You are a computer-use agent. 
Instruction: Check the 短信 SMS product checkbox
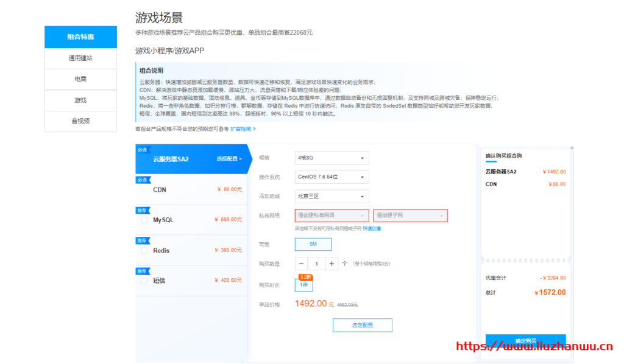tap(143, 279)
